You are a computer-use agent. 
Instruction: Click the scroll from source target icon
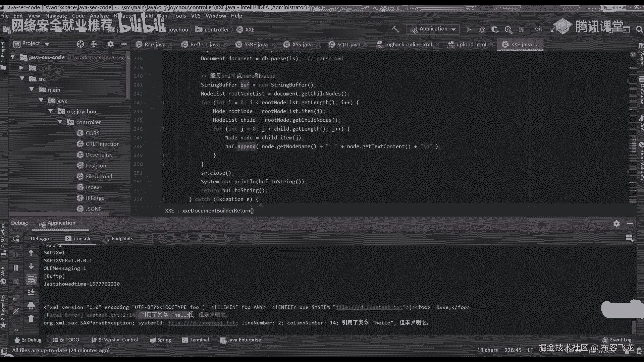(80, 44)
